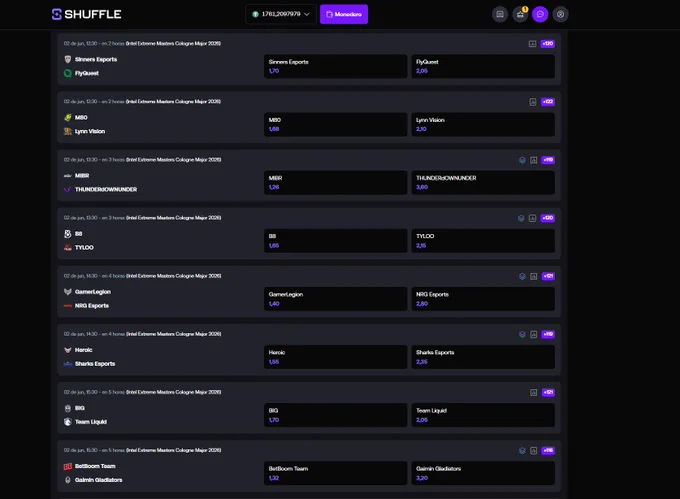
Task: Open statistics icon for GamerLegion vs NRG Esports
Action: 533,276
